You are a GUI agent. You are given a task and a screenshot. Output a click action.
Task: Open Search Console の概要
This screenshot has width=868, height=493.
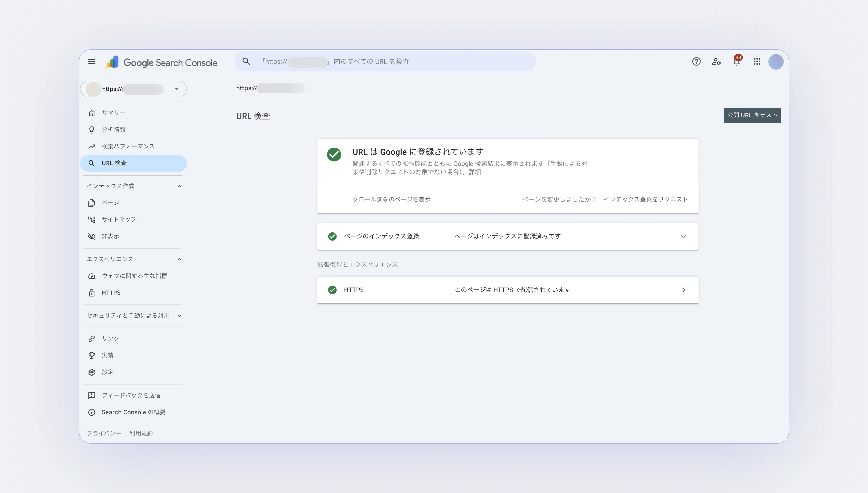tap(133, 412)
